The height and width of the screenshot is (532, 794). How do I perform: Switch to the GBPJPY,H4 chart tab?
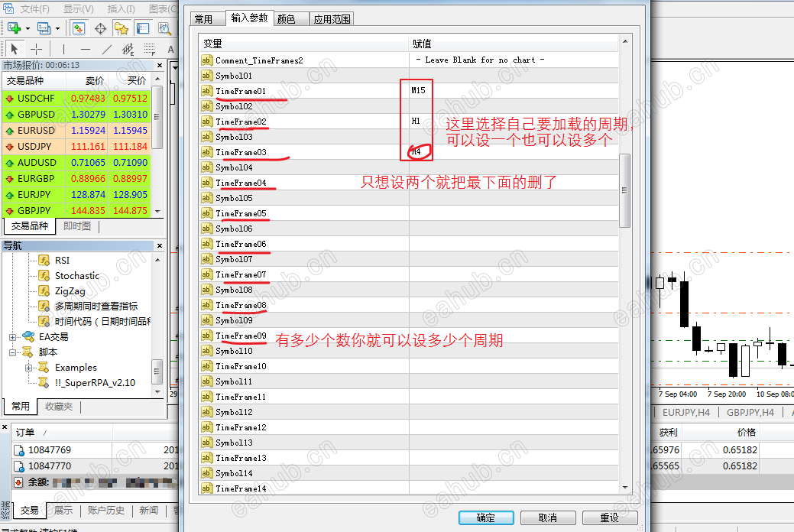[x=750, y=413]
